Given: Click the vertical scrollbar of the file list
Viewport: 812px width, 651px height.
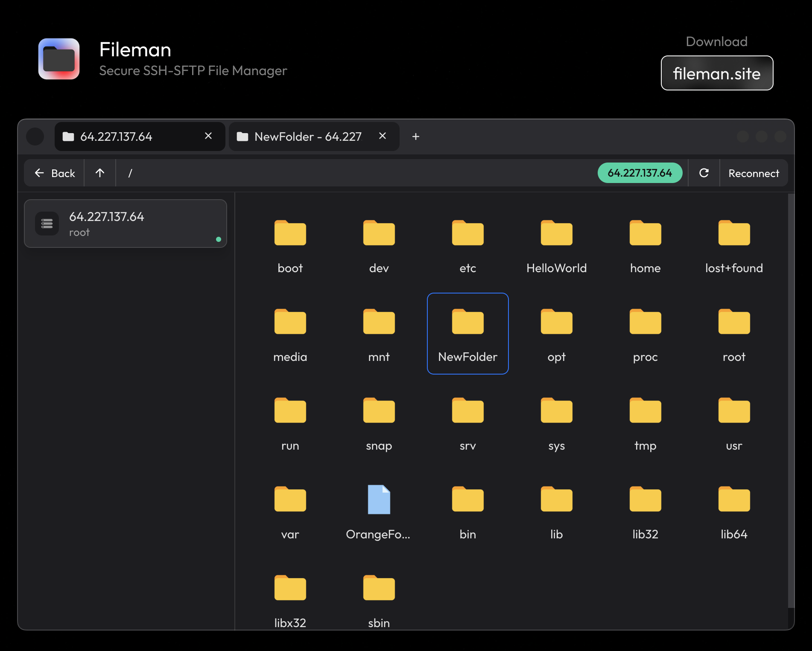Looking at the screenshot, I should pyautogui.click(x=791, y=401).
